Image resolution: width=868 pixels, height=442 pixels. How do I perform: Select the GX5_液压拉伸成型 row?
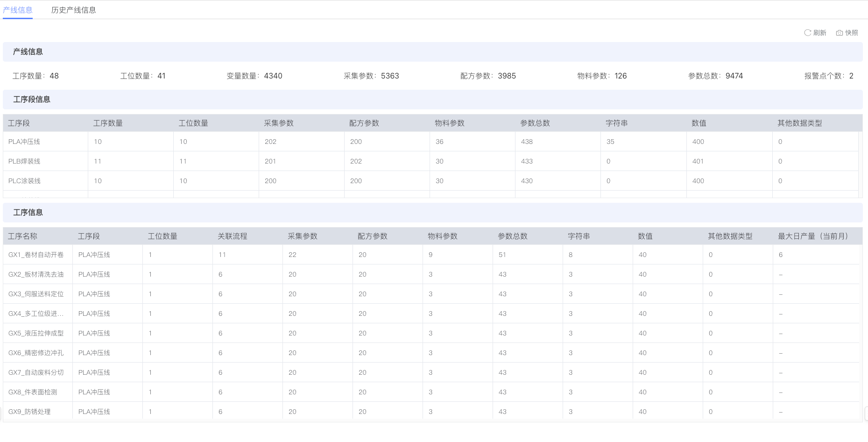pos(36,333)
